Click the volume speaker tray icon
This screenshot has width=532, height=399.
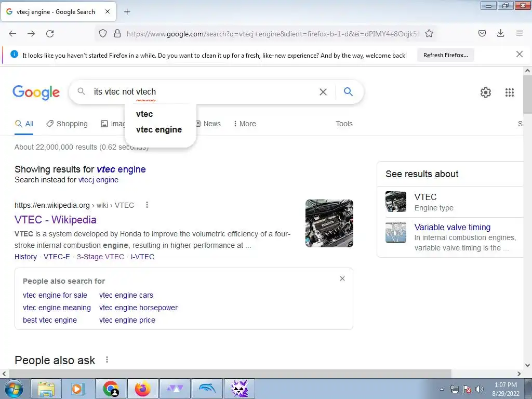coord(480,390)
